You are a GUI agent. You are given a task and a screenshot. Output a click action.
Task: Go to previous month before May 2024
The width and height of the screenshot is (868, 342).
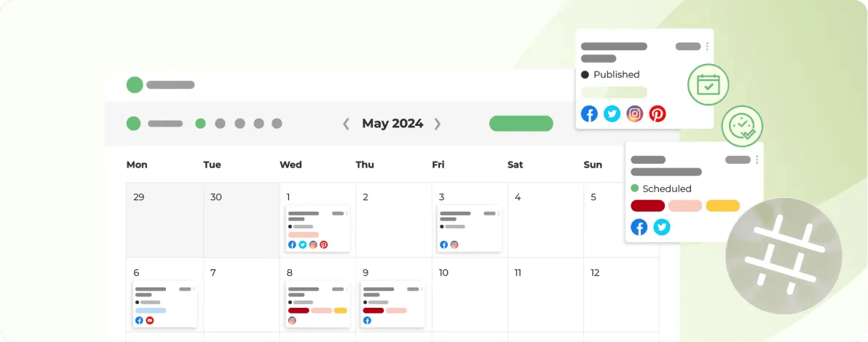point(346,124)
